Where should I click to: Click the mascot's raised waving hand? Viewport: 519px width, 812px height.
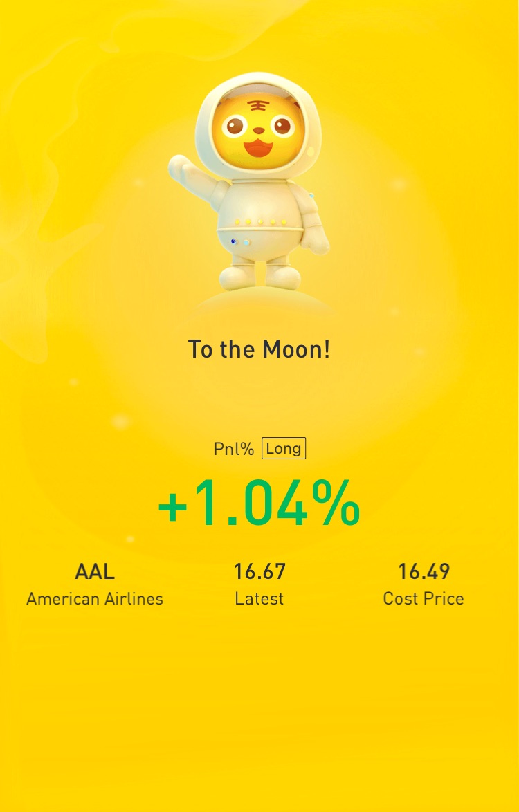180,167
